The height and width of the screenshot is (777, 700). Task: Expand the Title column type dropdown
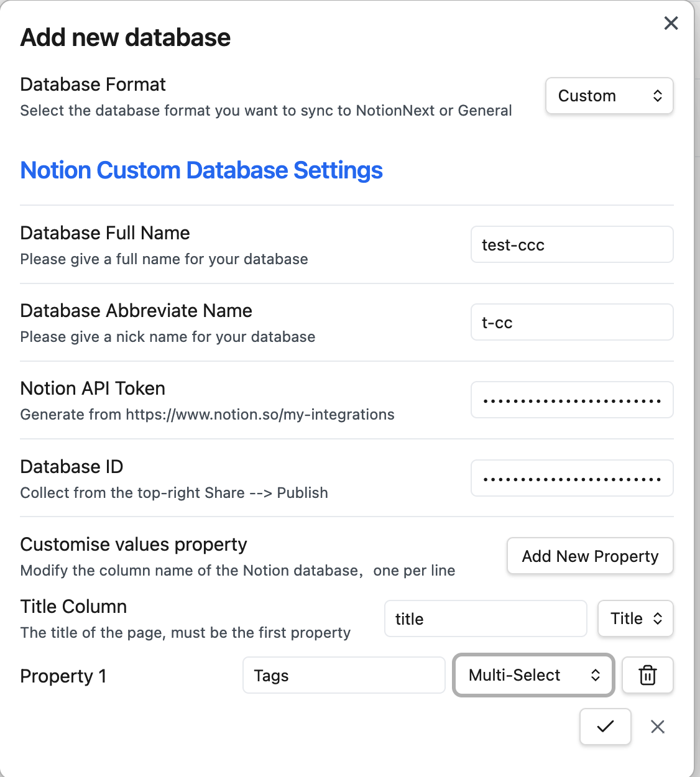pyautogui.click(x=635, y=618)
